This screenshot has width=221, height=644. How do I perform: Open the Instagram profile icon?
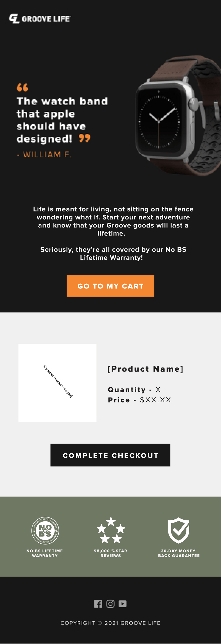coord(110,604)
